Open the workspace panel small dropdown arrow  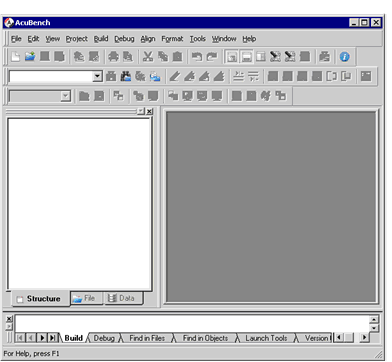coord(141,111)
